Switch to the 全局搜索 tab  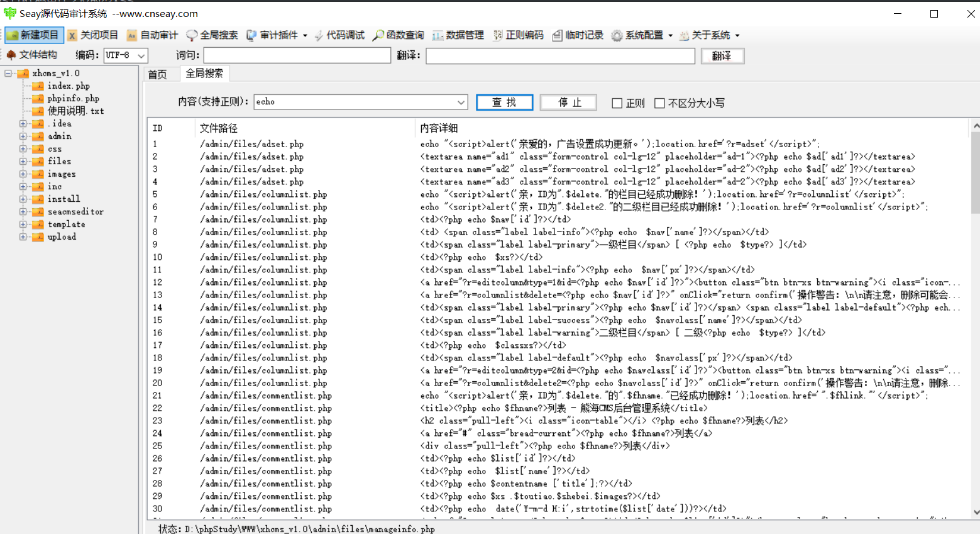coord(204,74)
